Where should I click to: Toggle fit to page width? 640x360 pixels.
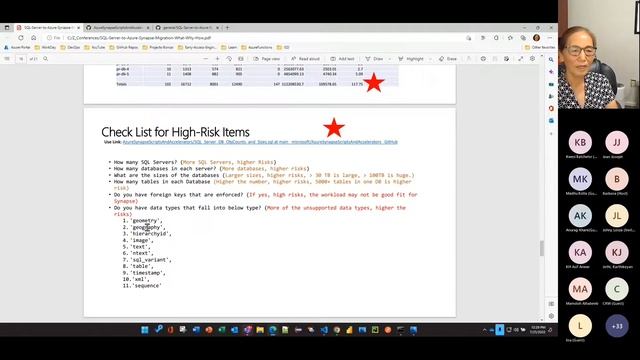[241, 59]
